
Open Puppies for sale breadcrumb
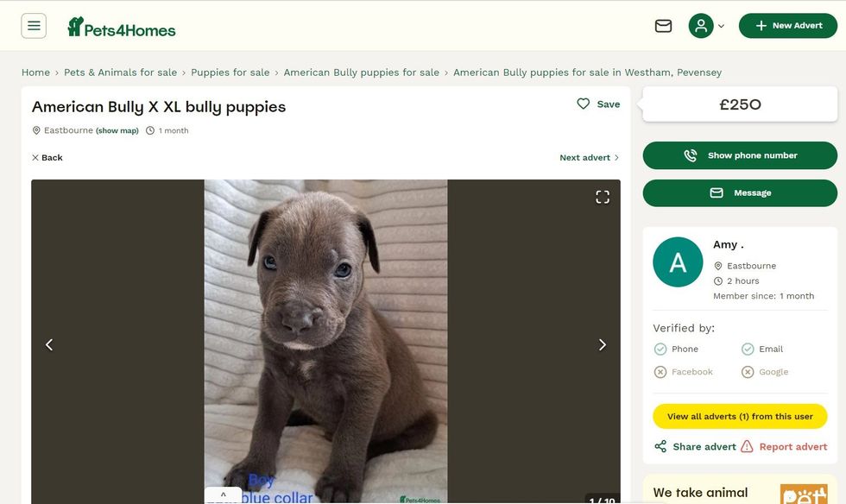[230, 72]
